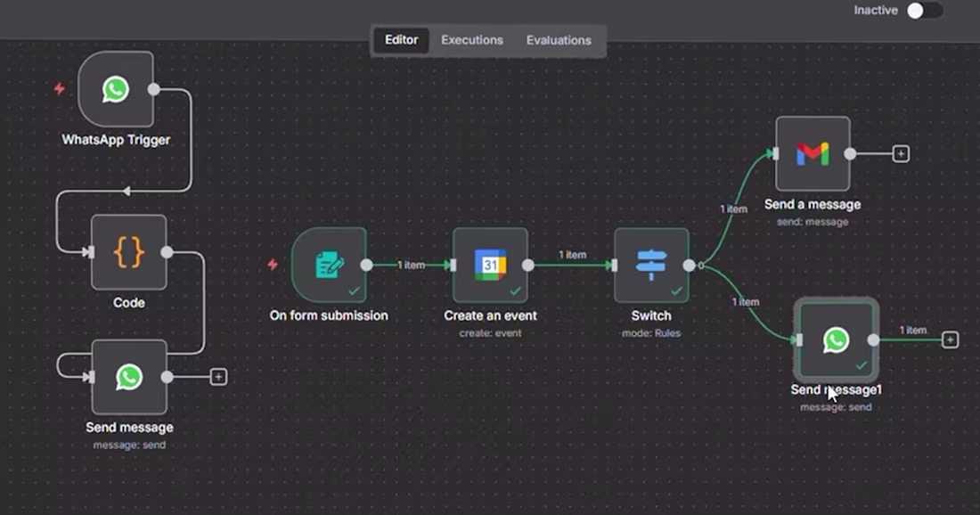Open the Executions tab
Viewport: 980px width, 515px height.
point(472,40)
